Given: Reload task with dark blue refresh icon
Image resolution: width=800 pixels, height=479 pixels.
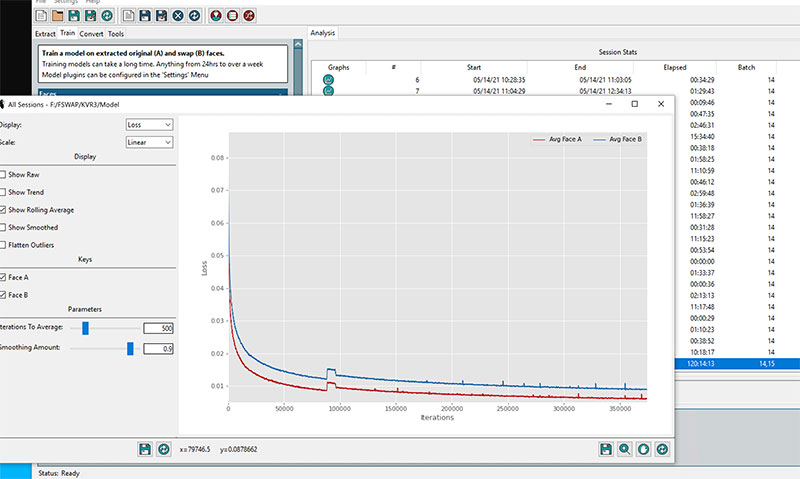Looking at the screenshot, I should click(194, 16).
